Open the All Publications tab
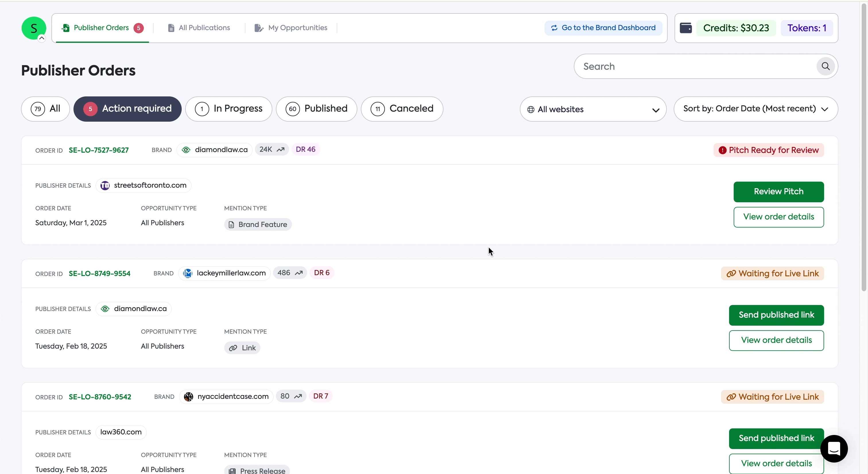 tap(199, 28)
